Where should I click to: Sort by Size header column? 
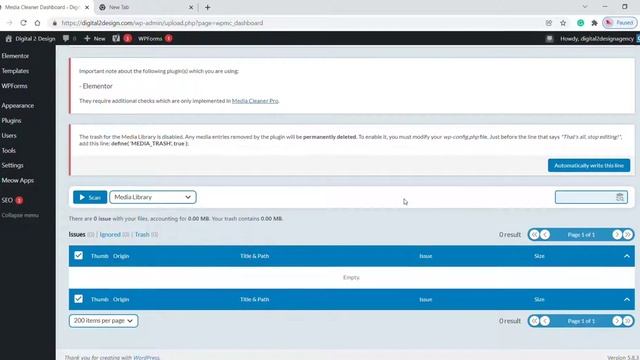coord(539,256)
